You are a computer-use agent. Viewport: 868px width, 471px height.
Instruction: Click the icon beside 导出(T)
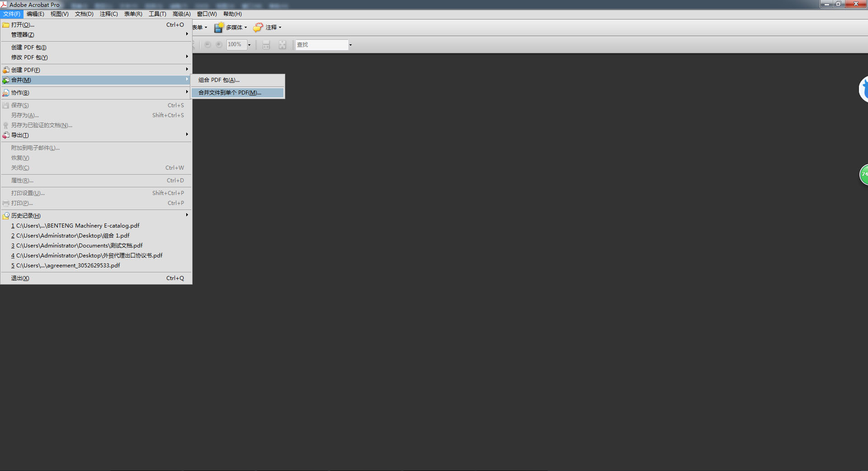(6, 135)
